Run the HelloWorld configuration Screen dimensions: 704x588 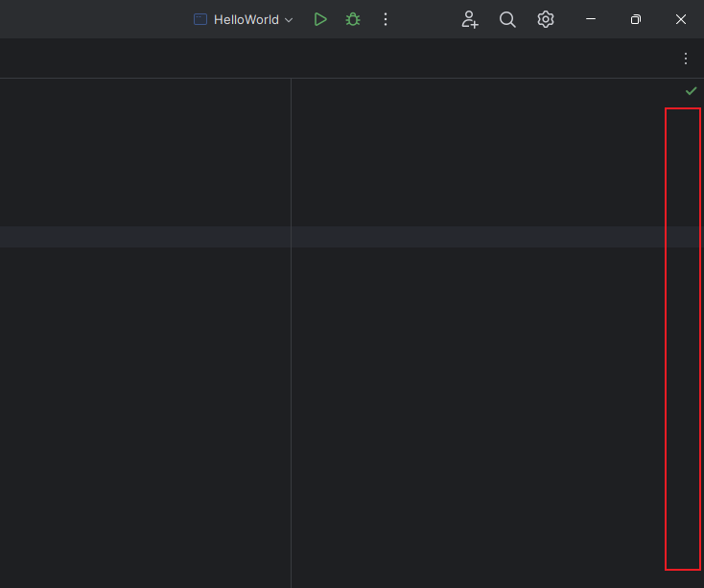click(x=320, y=19)
